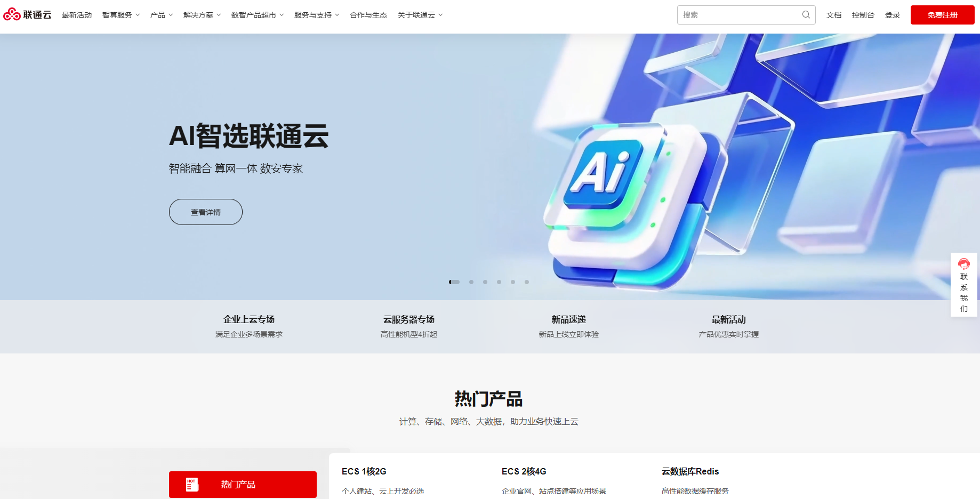Viewport: 980px width, 499px height.
Task: Click the red headset customer service icon
Action: coord(963,264)
